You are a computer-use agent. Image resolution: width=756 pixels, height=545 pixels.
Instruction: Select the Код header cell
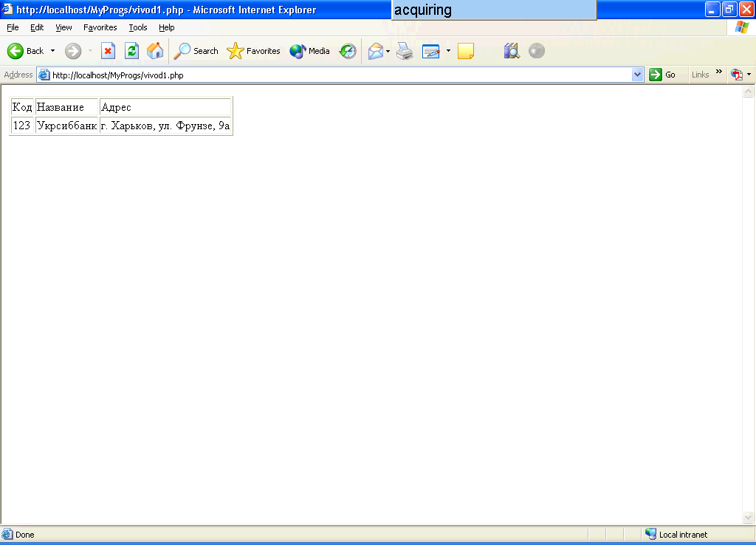tap(22, 107)
